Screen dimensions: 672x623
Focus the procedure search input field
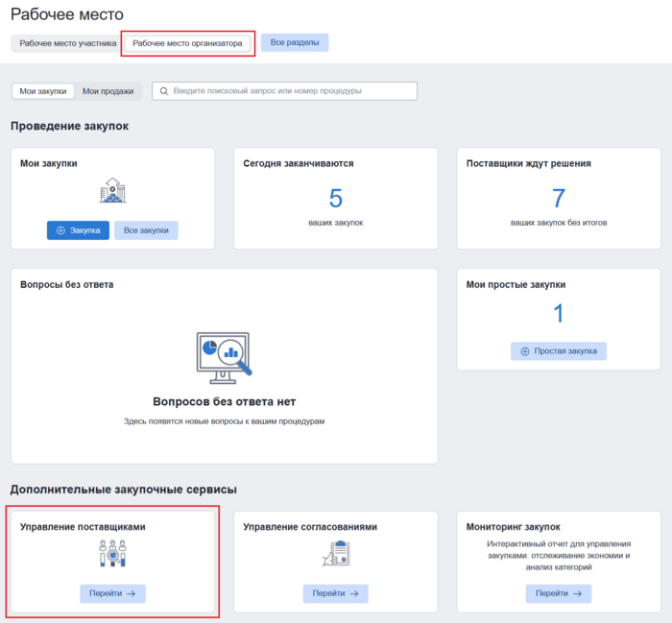pyautogui.click(x=288, y=91)
